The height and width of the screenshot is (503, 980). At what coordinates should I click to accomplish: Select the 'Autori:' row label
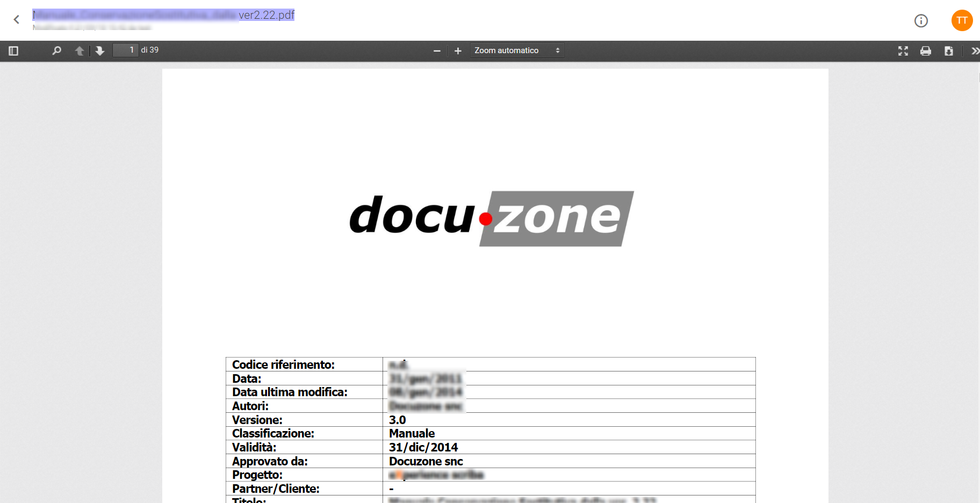(250, 406)
